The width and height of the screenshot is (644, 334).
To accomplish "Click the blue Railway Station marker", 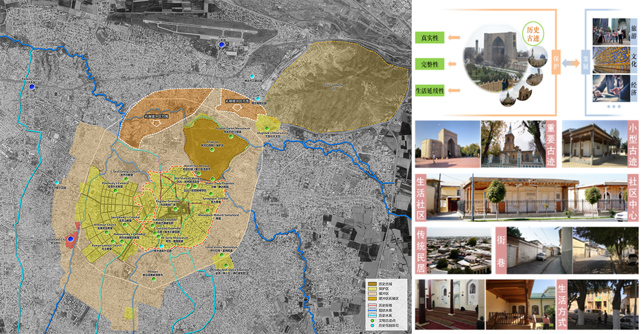I will [33, 87].
